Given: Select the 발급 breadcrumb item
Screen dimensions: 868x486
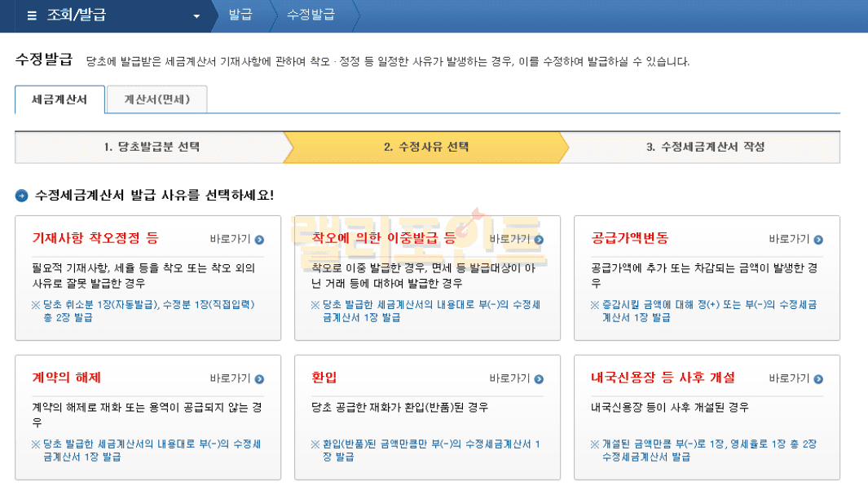Looking at the screenshot, I should pos(240,15).
